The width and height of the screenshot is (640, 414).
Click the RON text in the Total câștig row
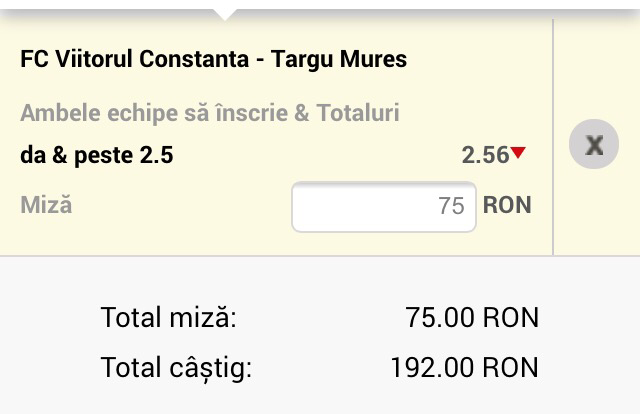[x=511, y=367]
